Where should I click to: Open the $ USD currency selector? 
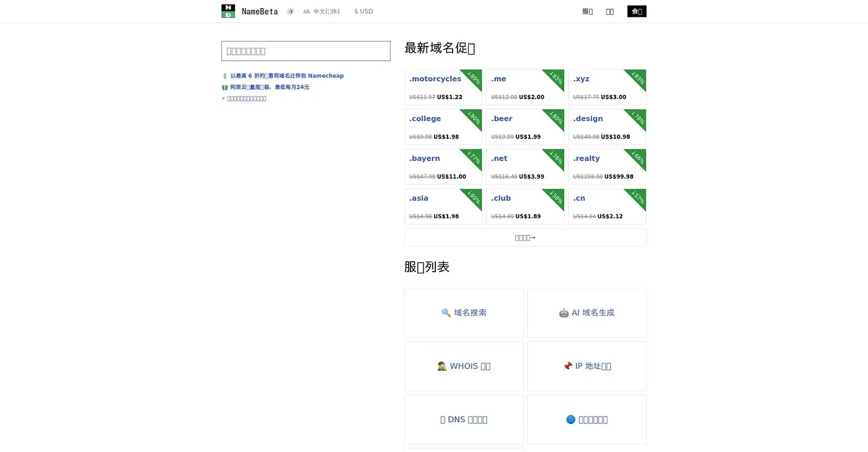[363, 11]
